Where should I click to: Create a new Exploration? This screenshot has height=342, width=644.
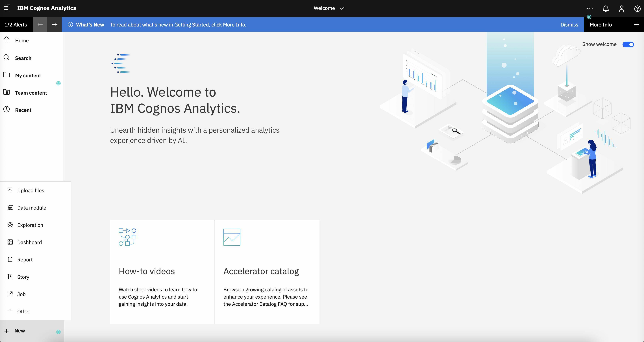pyautogui.click(x=30, y=225)
